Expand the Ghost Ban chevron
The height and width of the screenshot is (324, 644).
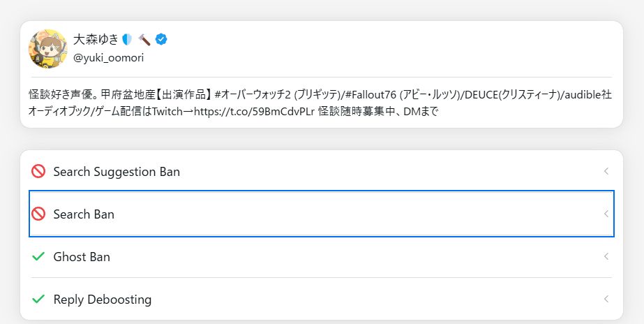606,257
